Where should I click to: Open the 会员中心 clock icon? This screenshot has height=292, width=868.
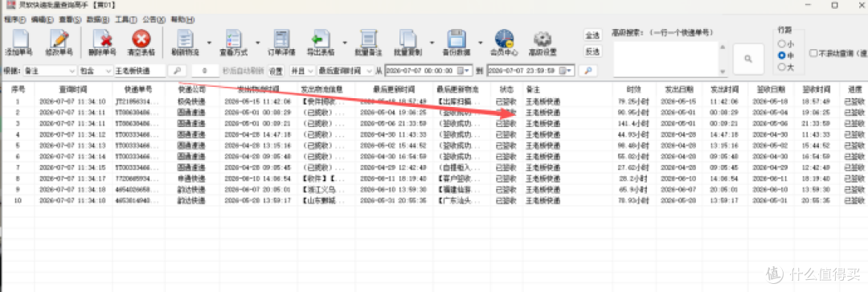504,39
